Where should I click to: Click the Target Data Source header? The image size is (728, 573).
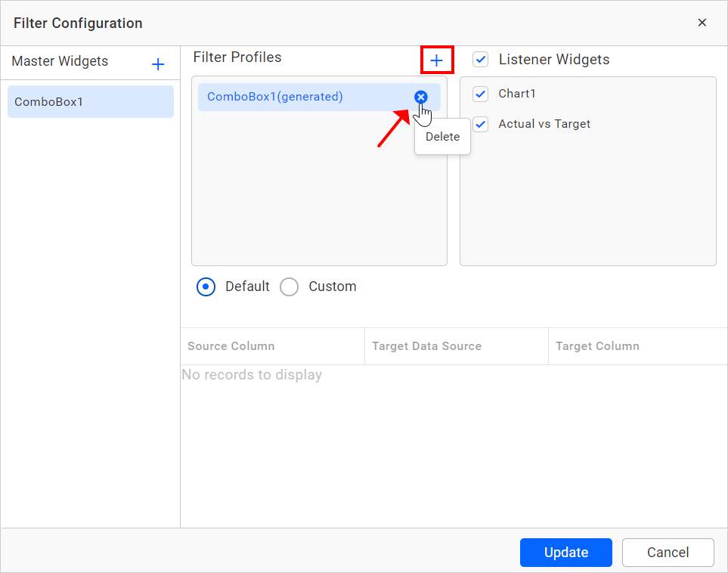(x=426, y=346)
